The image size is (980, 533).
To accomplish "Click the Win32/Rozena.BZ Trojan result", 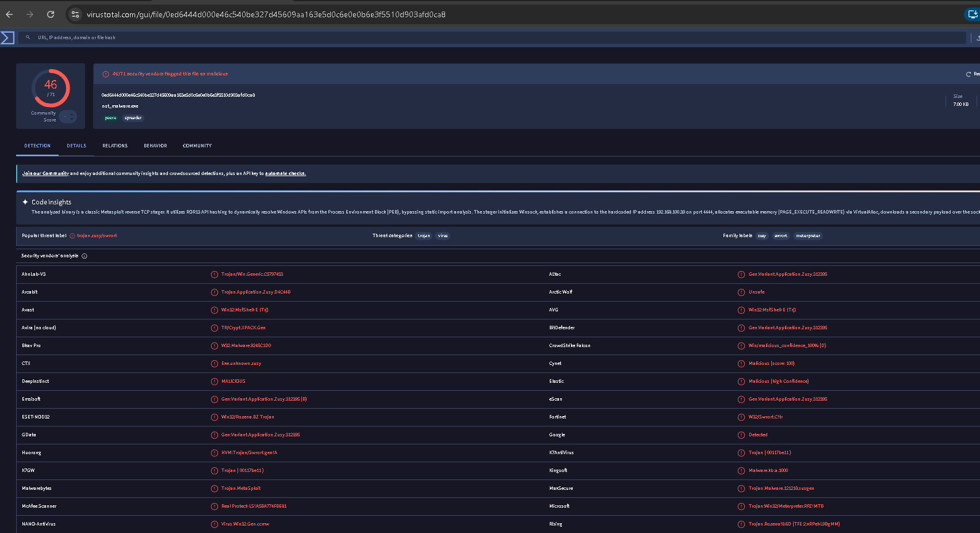I will coord(248,417).
